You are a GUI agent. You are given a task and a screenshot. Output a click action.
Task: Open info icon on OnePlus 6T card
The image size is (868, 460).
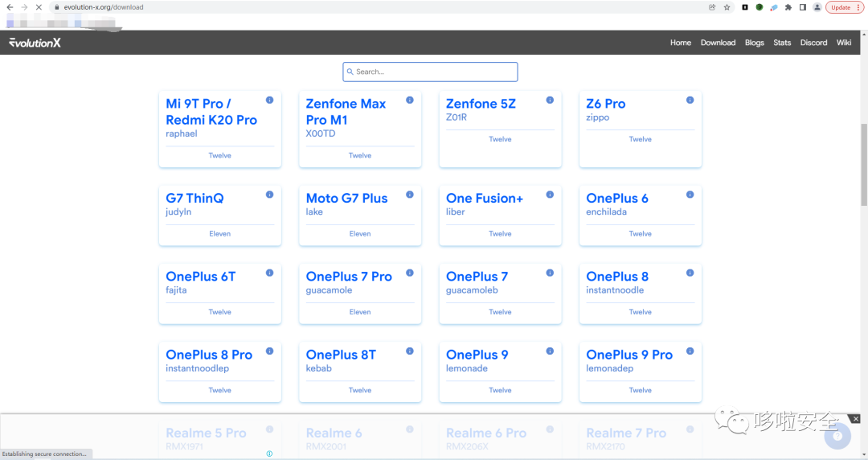[x=269, y=273]
